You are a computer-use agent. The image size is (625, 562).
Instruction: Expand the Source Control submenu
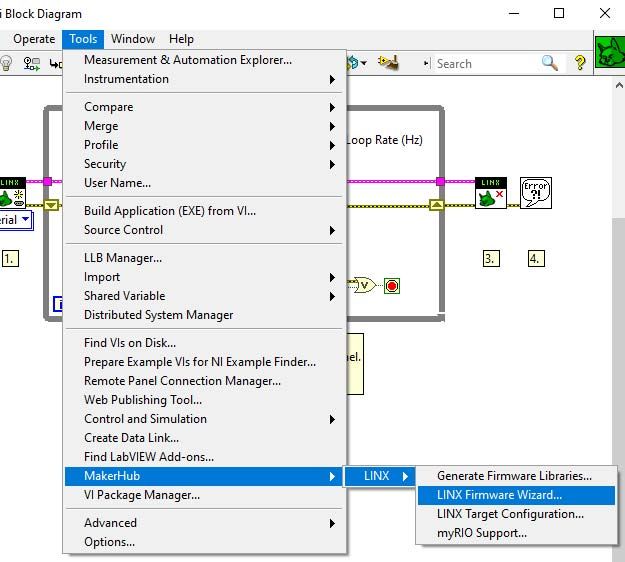(x=204, y=230)
